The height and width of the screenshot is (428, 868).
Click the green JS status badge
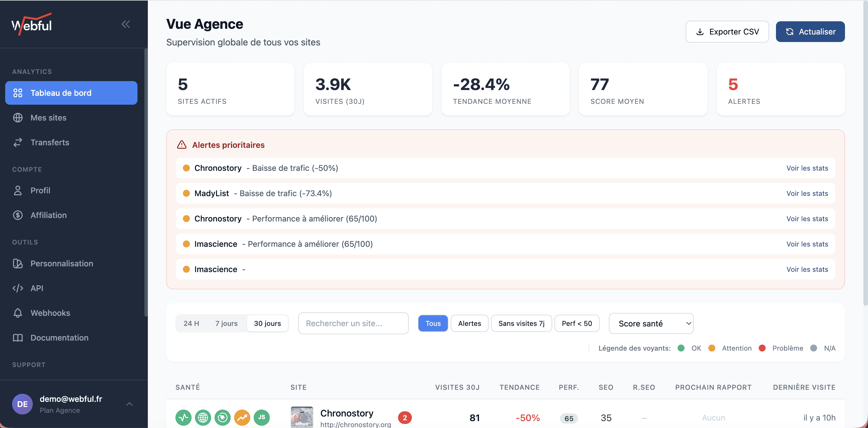(x=261, y=418)
